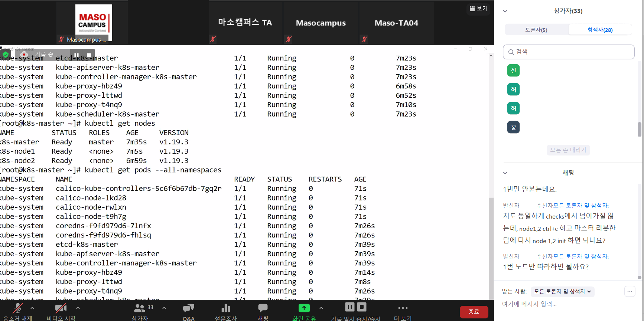
Task: Start video with the camera icon
Action: point(61,308)
